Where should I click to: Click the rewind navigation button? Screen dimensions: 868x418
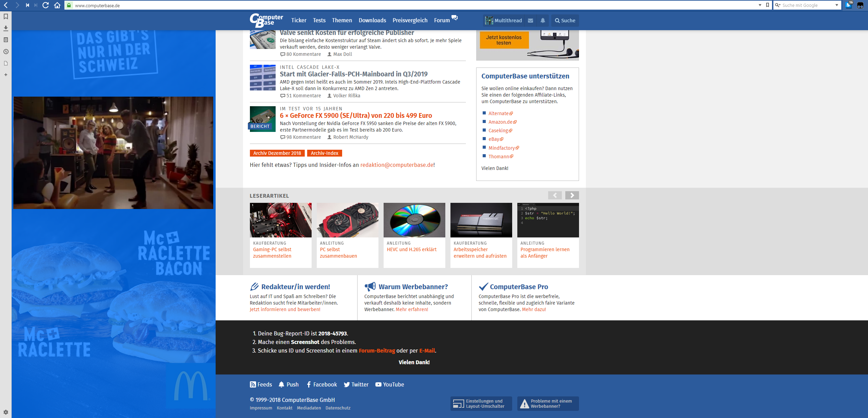[27, 5]
